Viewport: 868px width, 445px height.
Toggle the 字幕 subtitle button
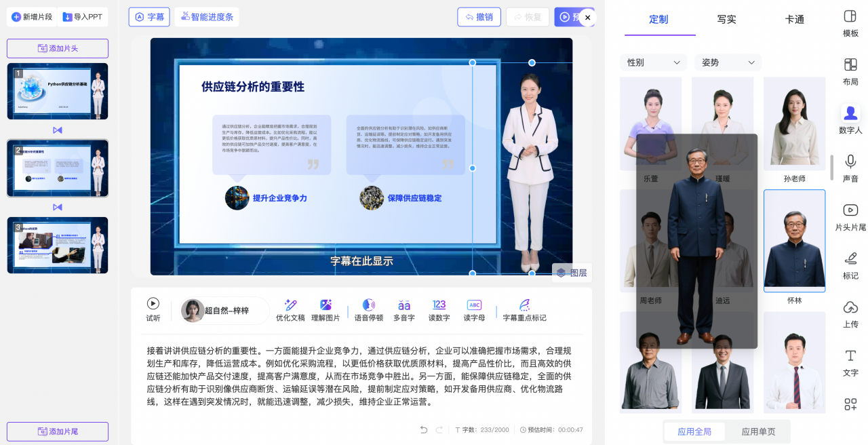149,17
